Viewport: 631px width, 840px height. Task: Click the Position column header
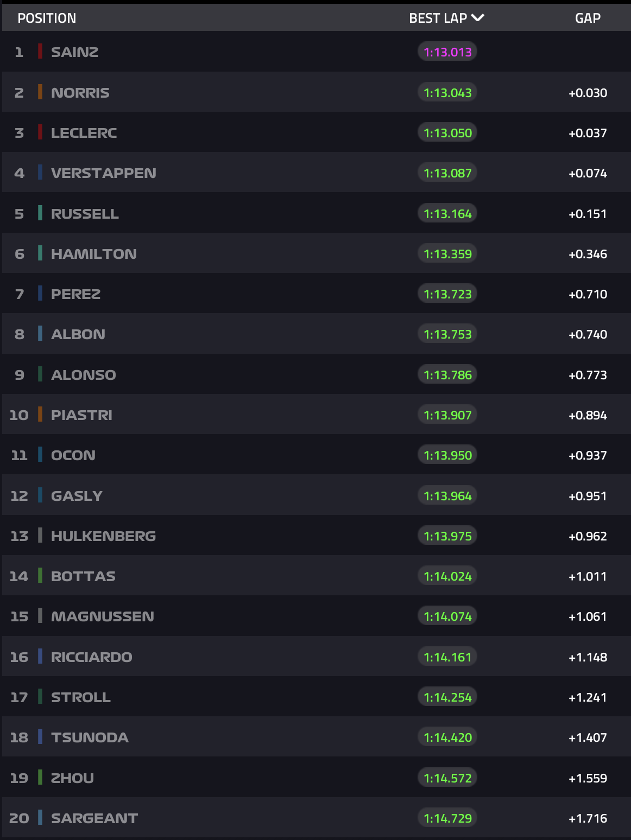pos(47,18)
